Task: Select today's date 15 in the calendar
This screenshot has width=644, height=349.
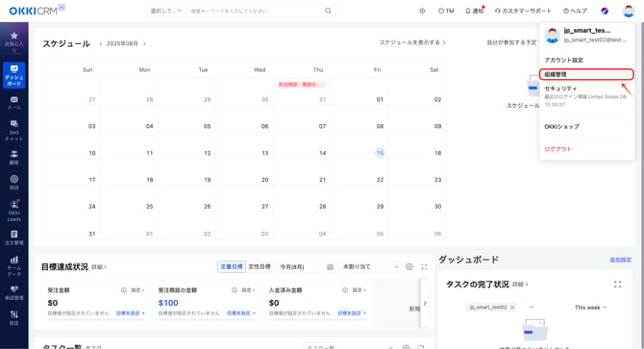Action: click(380, 153)
